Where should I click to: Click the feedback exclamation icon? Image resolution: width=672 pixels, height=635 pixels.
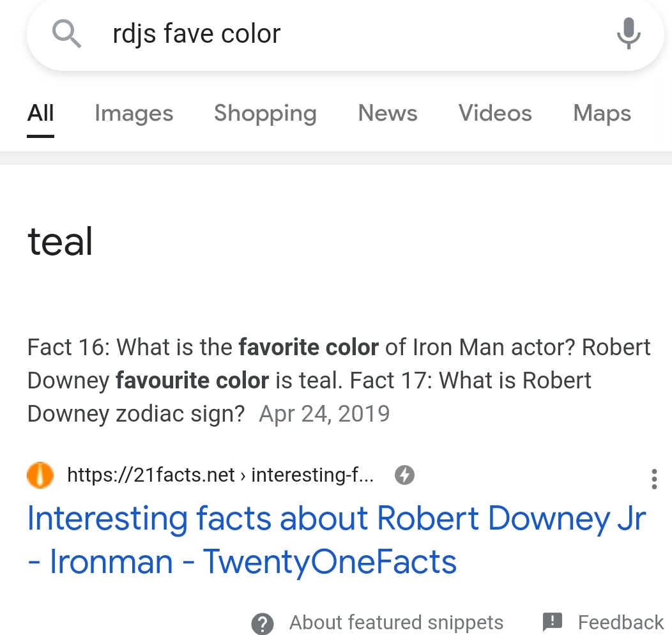coord(553,622)
